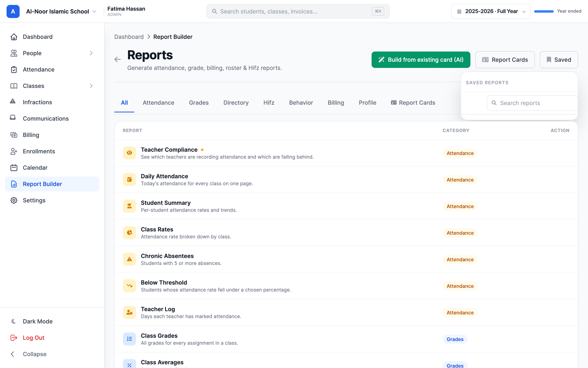Expand the People submenu chevron

pos(91,53)
